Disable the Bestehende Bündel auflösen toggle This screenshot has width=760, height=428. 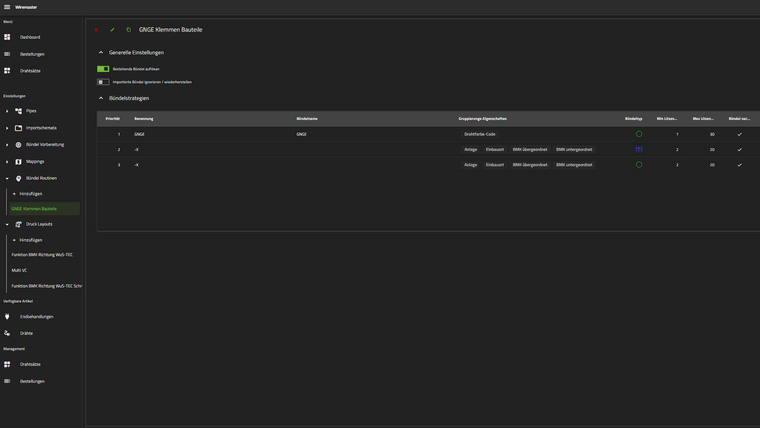point(103,69)
